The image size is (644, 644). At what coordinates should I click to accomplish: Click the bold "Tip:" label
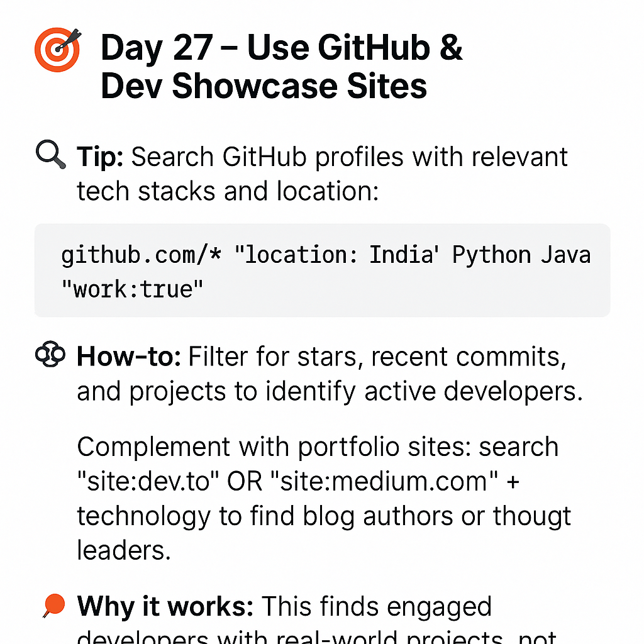coord(101,157)
